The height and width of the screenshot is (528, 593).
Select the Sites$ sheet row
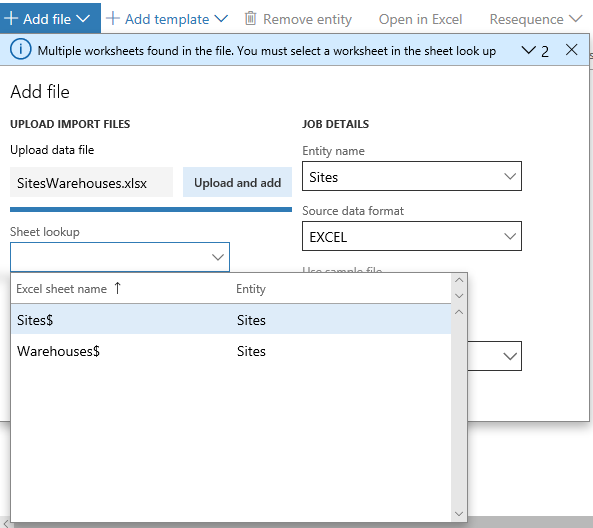231,320
